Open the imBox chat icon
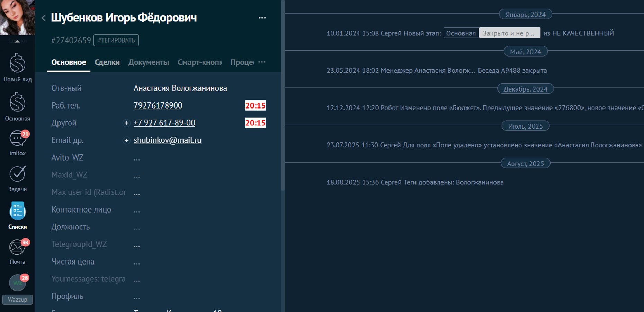 17,139
